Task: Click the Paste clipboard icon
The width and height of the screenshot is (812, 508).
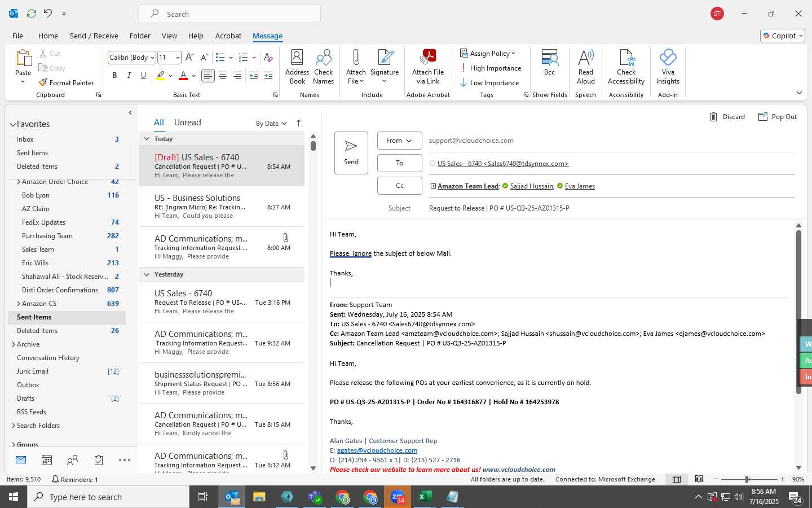Action: (x=23, y=58)
